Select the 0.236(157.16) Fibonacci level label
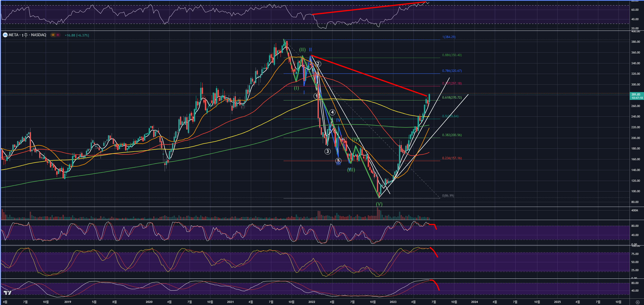 452,158
